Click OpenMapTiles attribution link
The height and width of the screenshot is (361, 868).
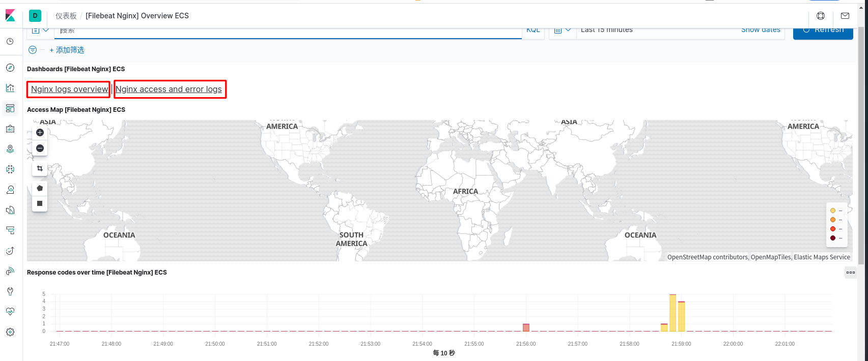pos(771,257)
